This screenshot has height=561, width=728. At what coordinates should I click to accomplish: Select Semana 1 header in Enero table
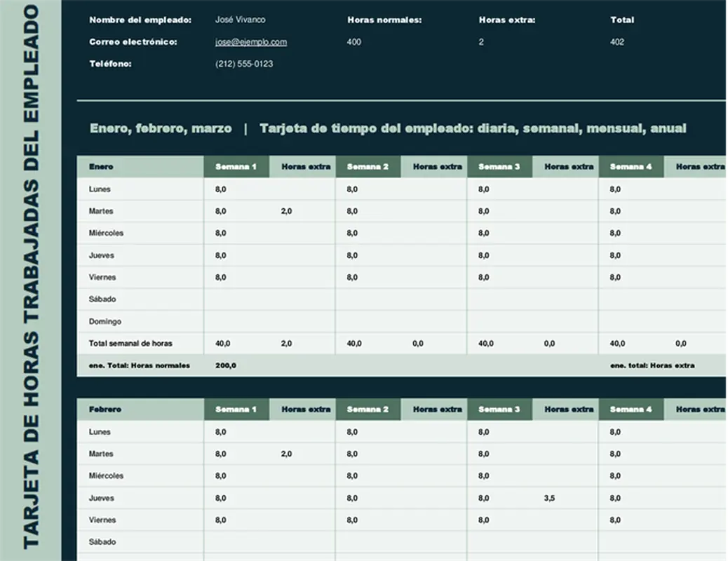(236, 167)
